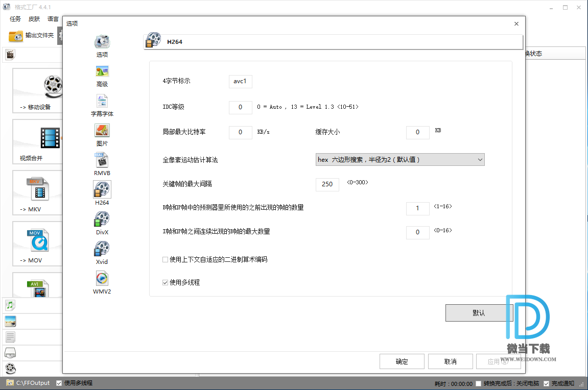Click the 关键帧的最大间隔 value field
Screen dimensions: 588x390
pyautogui.click(x=327, y=184)
